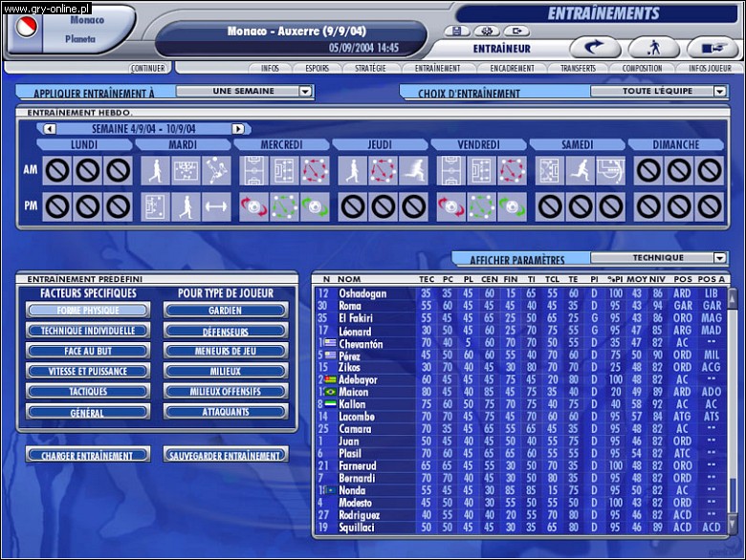
Task: Sort players by the TEC column header
Action: pos(427,280)
